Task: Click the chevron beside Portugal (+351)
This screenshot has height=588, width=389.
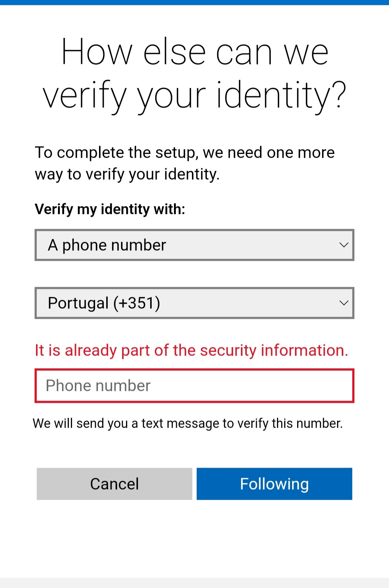Action: pyautogui.click(x=344, y=303)
